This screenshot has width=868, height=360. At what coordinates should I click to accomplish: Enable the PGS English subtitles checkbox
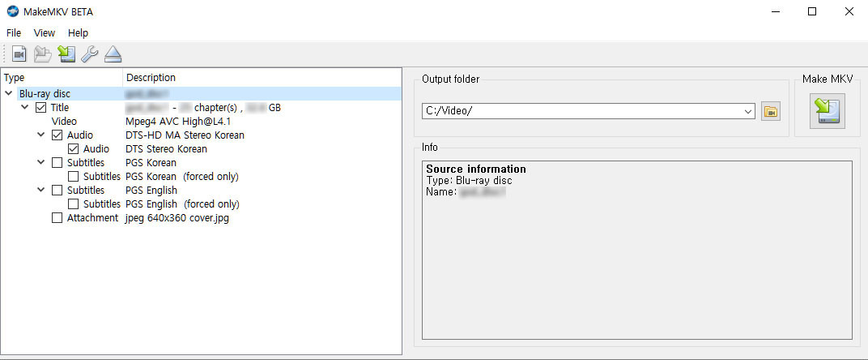pos(57,191)
